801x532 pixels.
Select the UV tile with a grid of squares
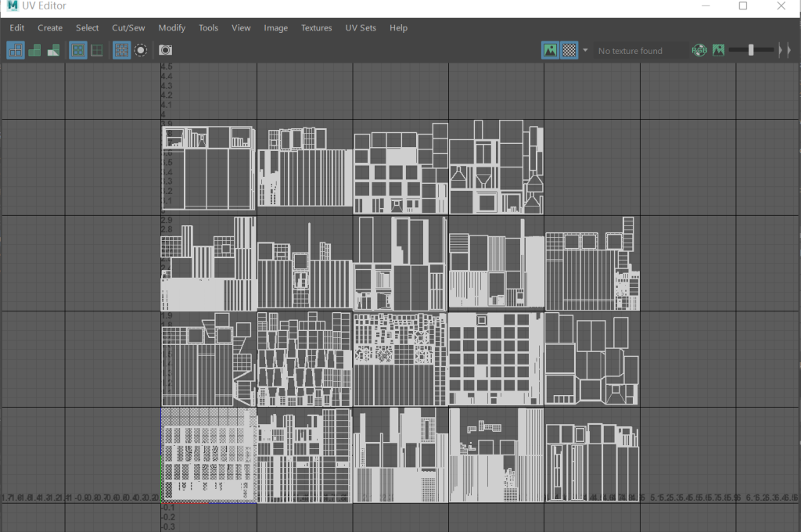point(496,359)
